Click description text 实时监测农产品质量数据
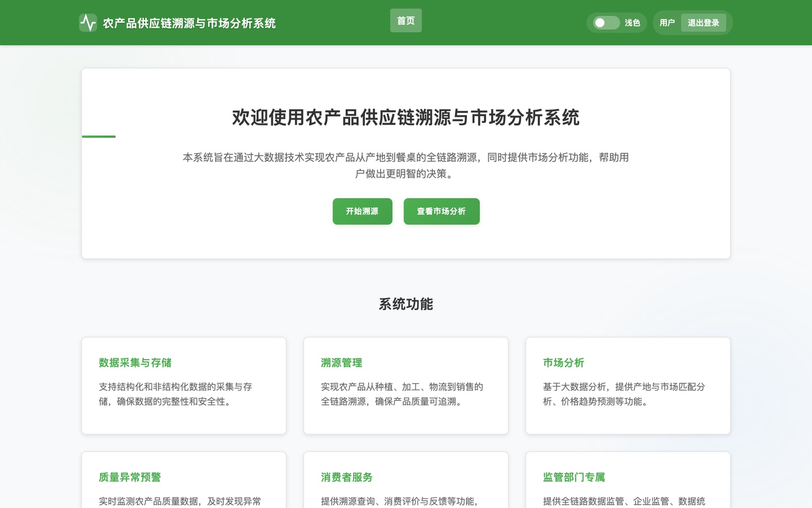812x508 pixels. tap(180, 501)
